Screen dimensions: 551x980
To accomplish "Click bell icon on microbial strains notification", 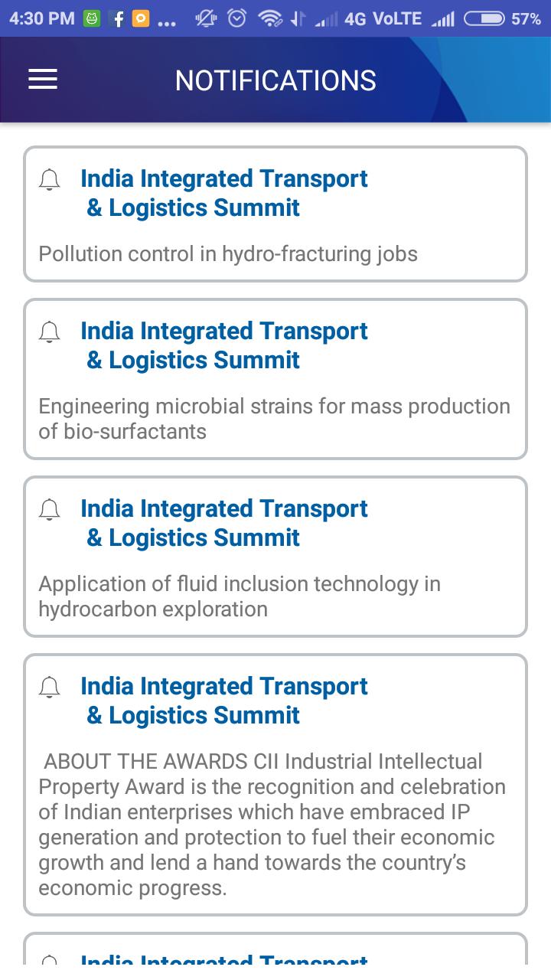I will pyautogui.click(x=49, y=332).
